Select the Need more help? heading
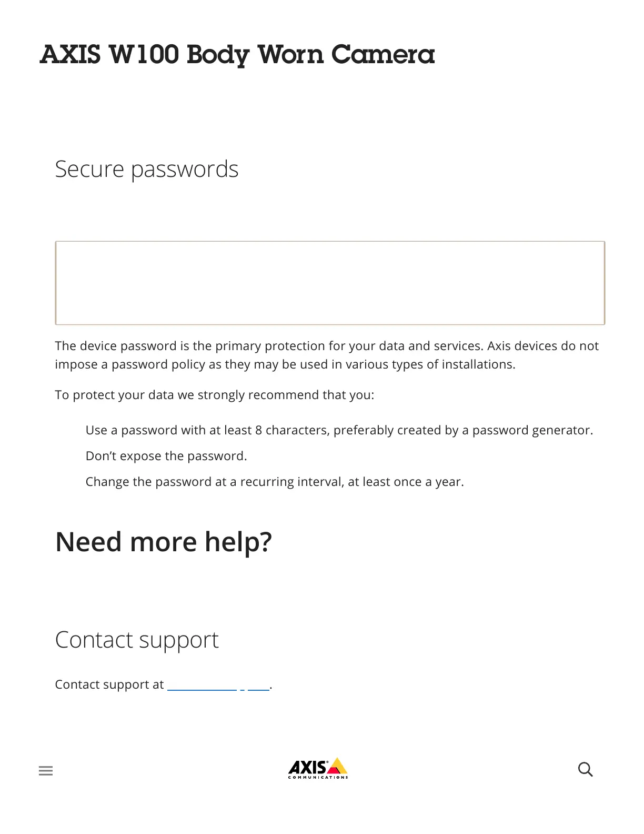 (x=164, y=541)
